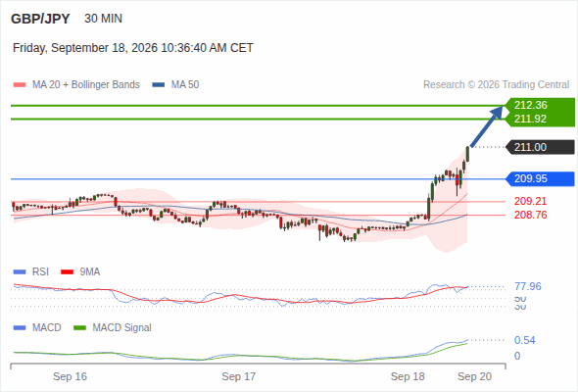Click the MA 50 blue legend swatch

tap(158, 85)
